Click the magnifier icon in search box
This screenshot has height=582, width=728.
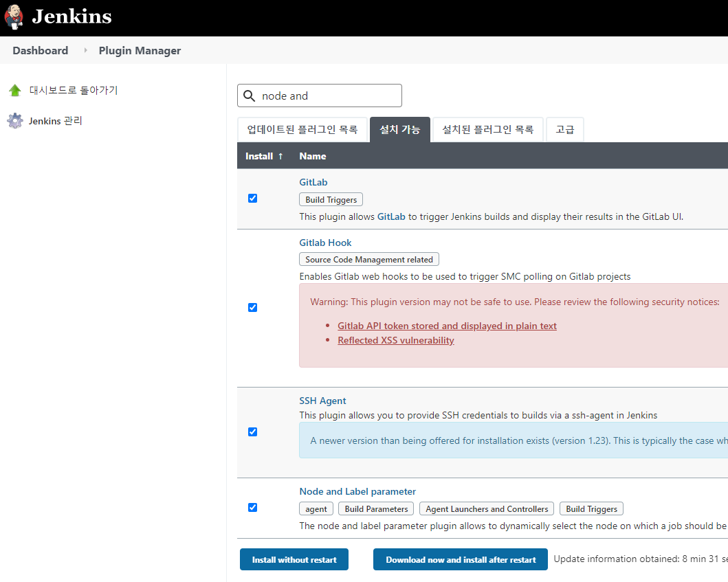tap(250, 96)
